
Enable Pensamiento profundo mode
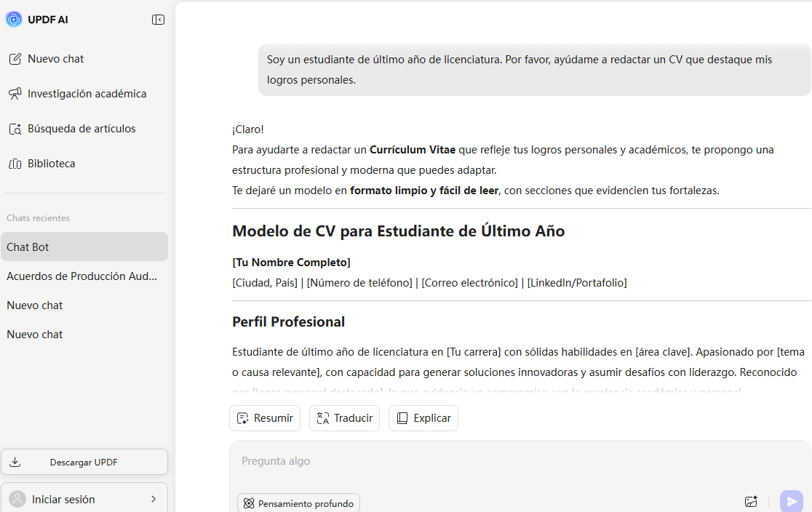pos(298,503)
